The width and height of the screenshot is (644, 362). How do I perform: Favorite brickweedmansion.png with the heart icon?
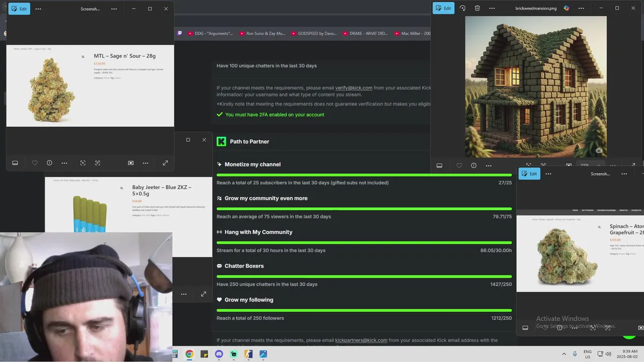pyautogui.click(x=459, y=165)
